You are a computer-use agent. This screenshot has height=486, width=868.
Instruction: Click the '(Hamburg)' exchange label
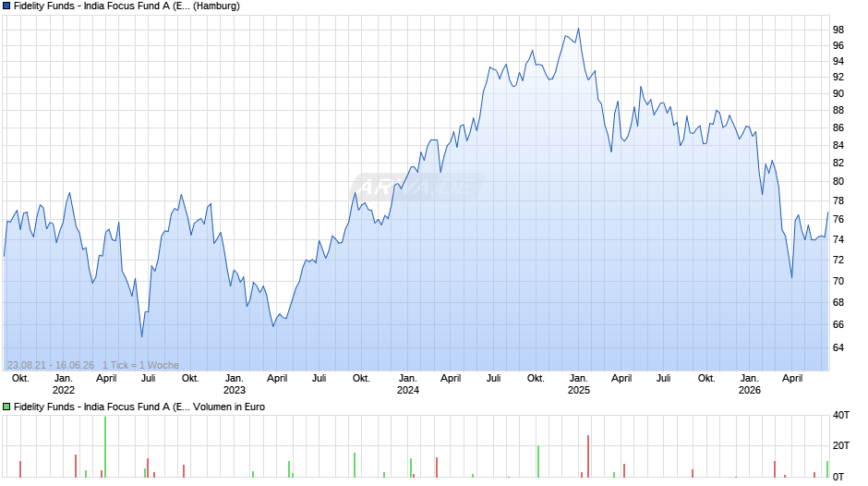(216, 6)
